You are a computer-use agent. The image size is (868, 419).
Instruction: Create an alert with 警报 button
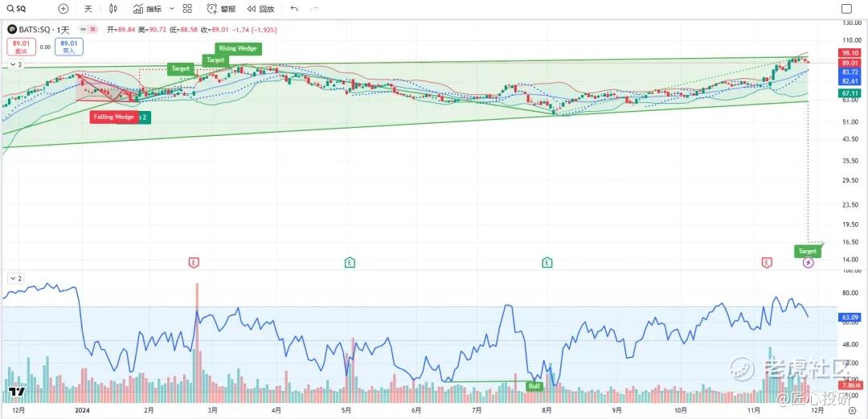point(222,9)
